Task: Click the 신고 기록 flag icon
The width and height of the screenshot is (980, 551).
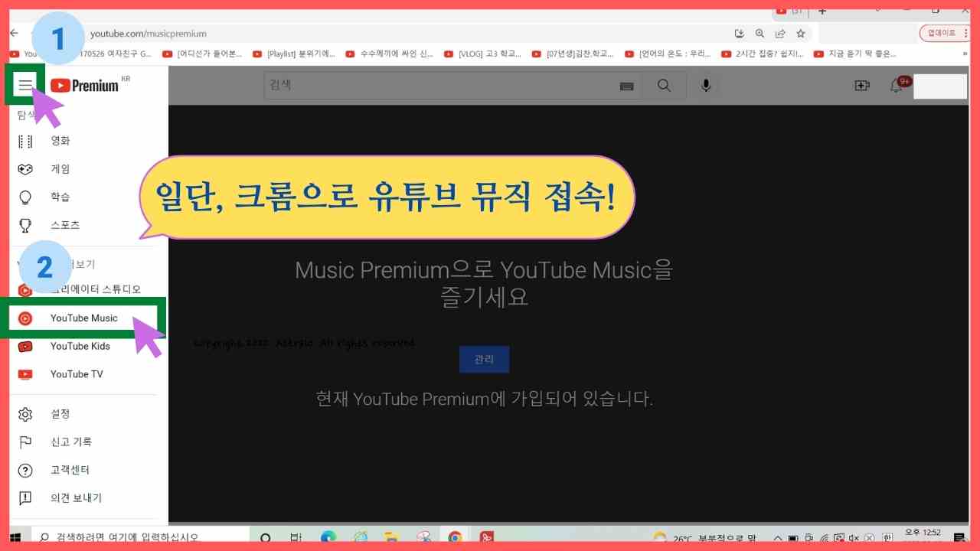Action: [x=25, y=442]
